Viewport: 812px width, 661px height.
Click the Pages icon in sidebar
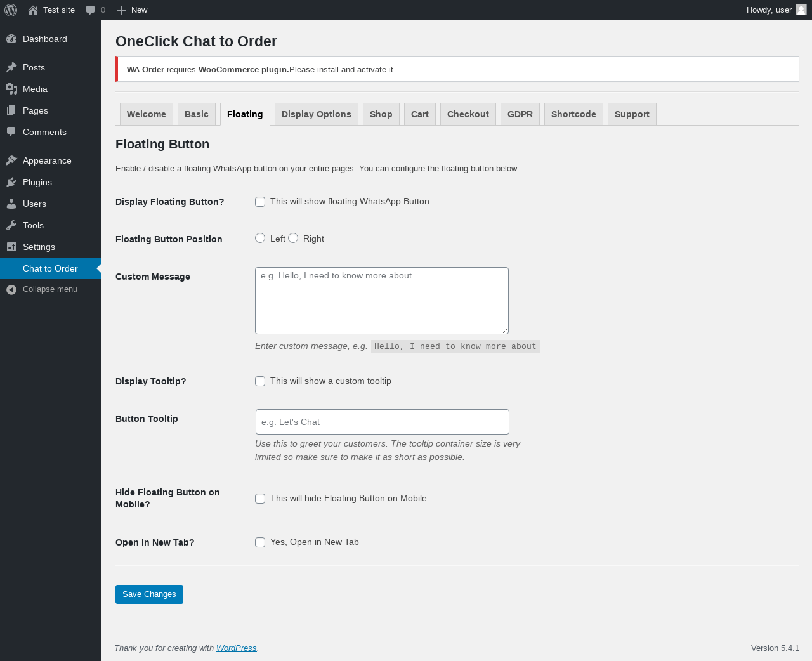(11, 110)
